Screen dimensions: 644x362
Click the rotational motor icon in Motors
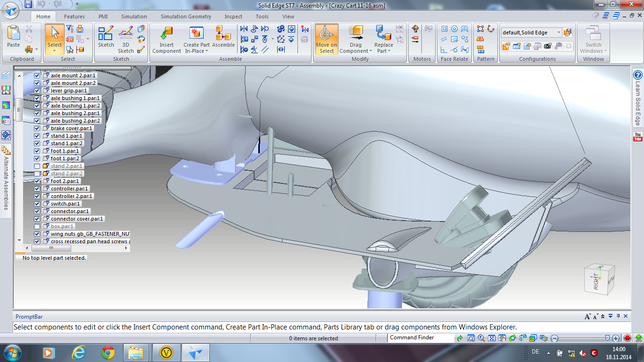coord(415,29)
